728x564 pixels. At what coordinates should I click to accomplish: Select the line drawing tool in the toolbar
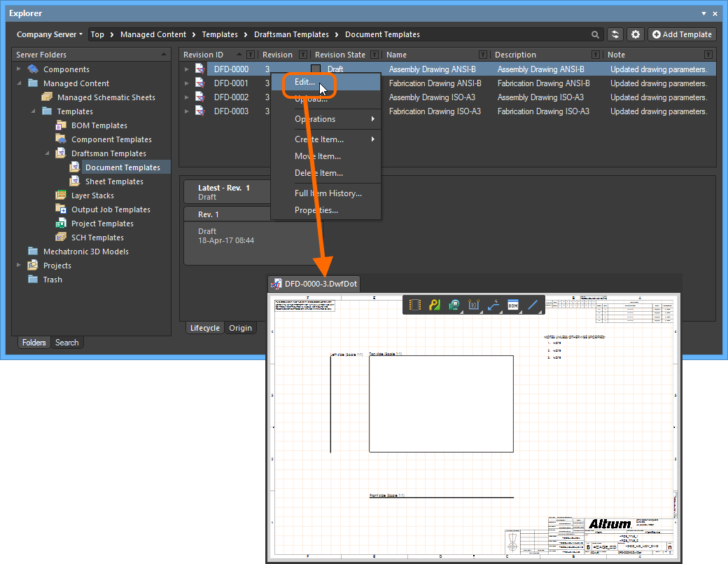pyautogui.click(x=533, y=305)
